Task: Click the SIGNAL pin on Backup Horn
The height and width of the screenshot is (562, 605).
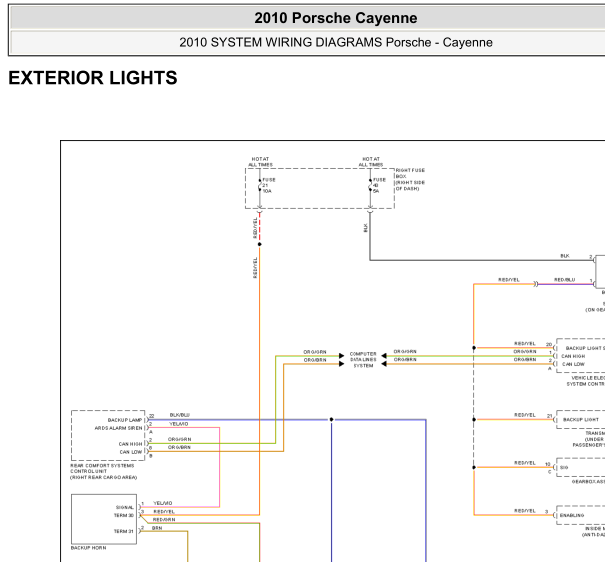Action: tap(125, 507)
